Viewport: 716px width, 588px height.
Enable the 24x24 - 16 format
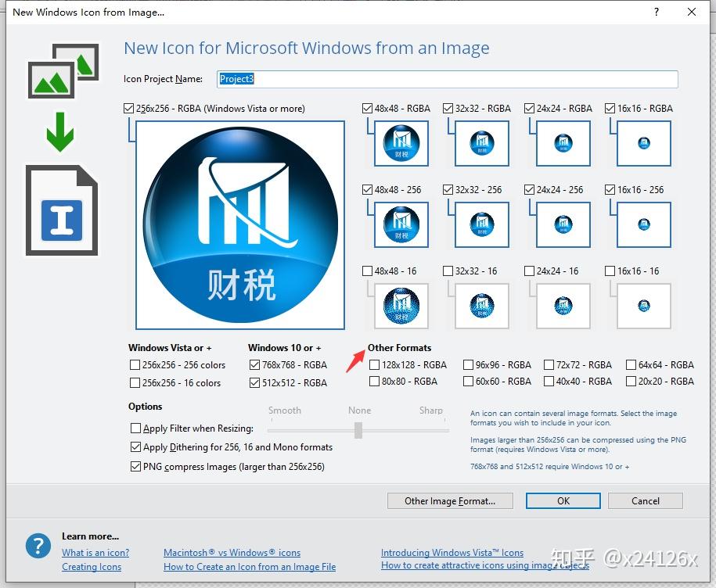[x=529, y=271]
